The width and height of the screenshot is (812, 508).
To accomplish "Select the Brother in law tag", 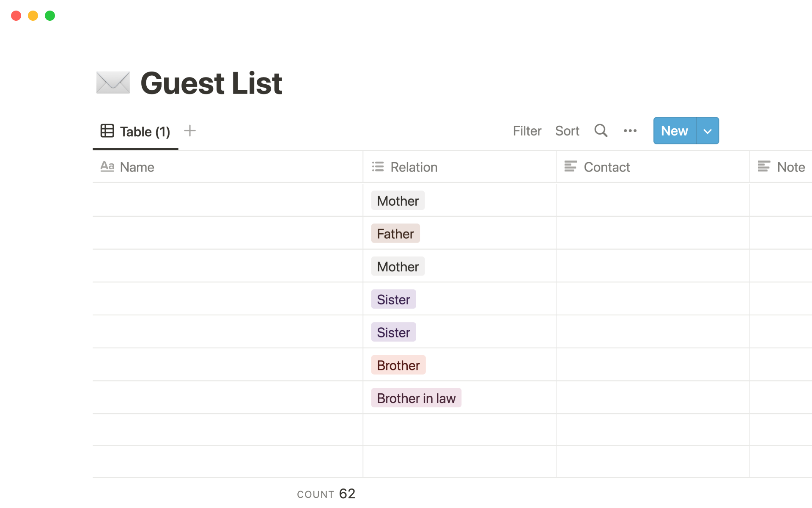I will click(416, 398).
